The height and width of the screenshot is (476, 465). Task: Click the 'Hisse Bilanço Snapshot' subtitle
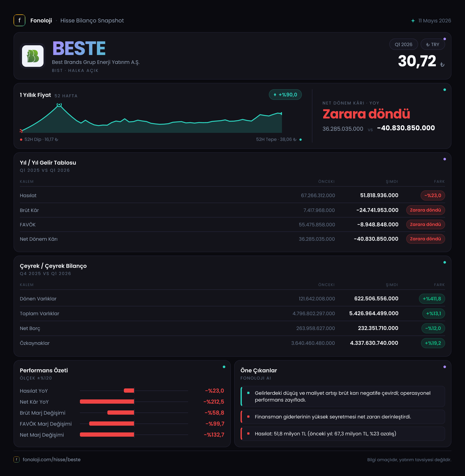92,21
